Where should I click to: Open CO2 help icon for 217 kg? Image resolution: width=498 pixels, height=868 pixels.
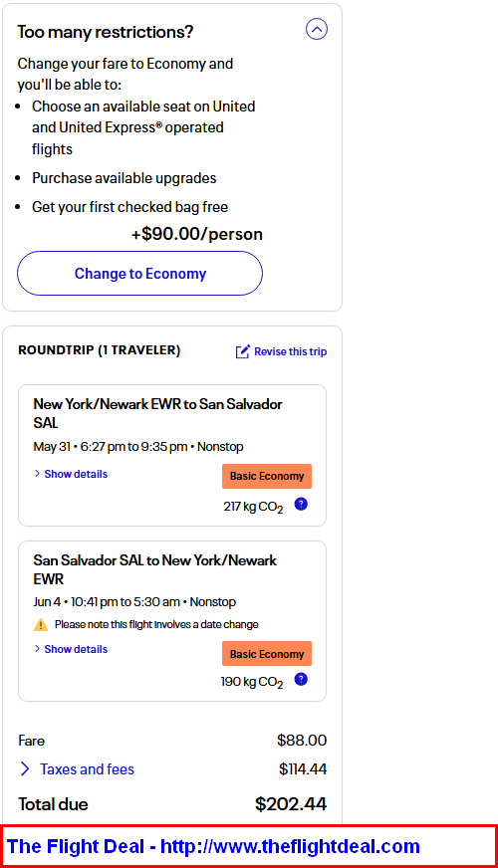point(301,505)
